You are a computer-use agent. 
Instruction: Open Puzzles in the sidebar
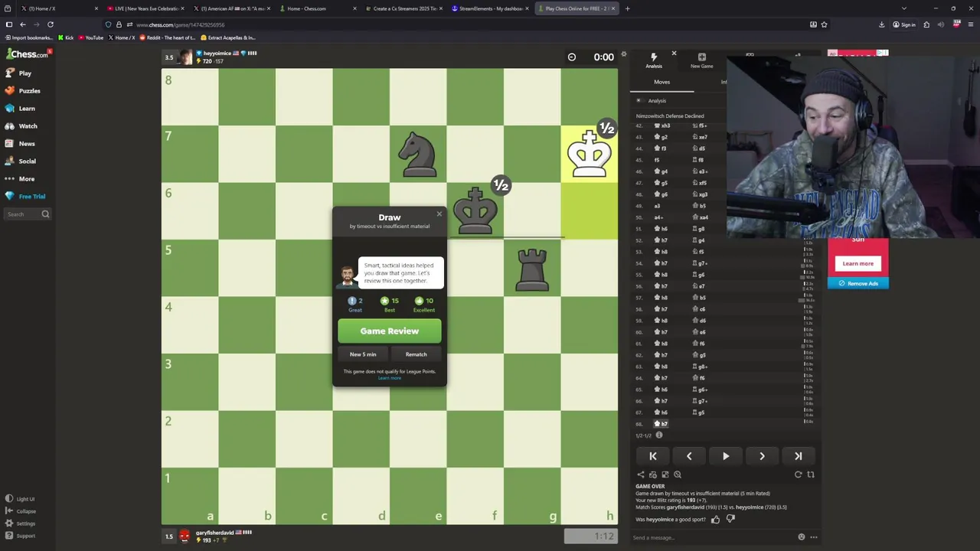[23, 91]
